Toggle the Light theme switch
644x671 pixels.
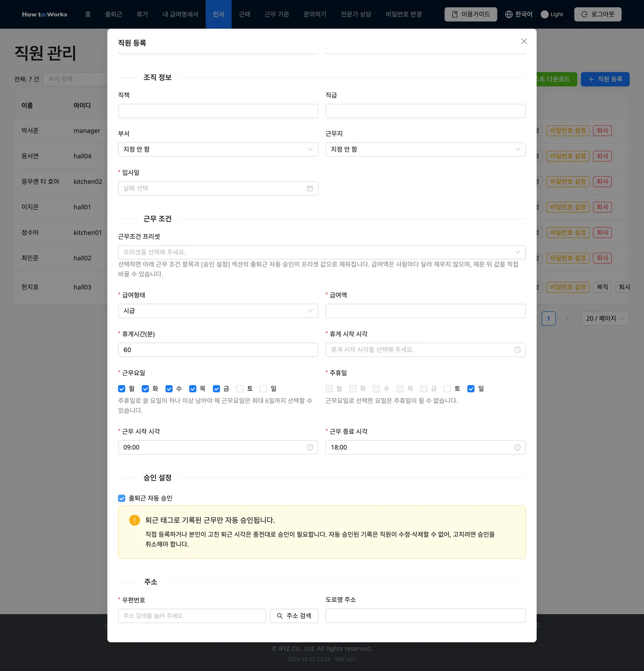[x=552, y=14]
